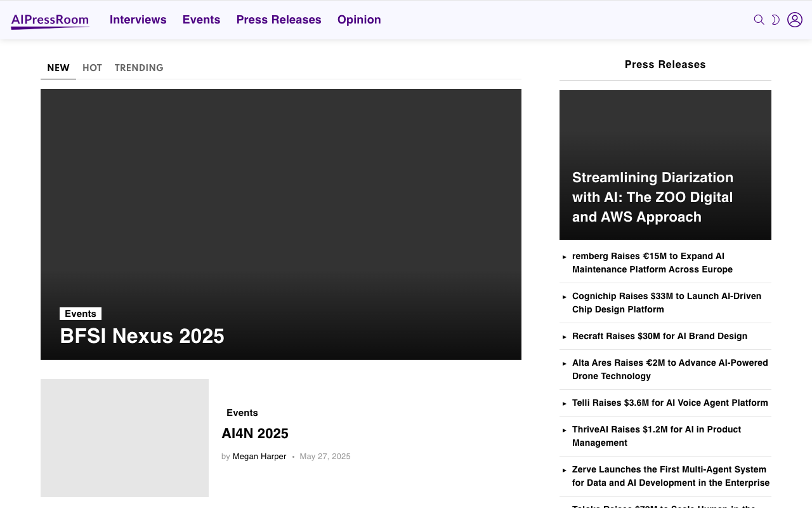Go to Press Releases in navigation
Viewport: 812px width, 508px height.
279,20
